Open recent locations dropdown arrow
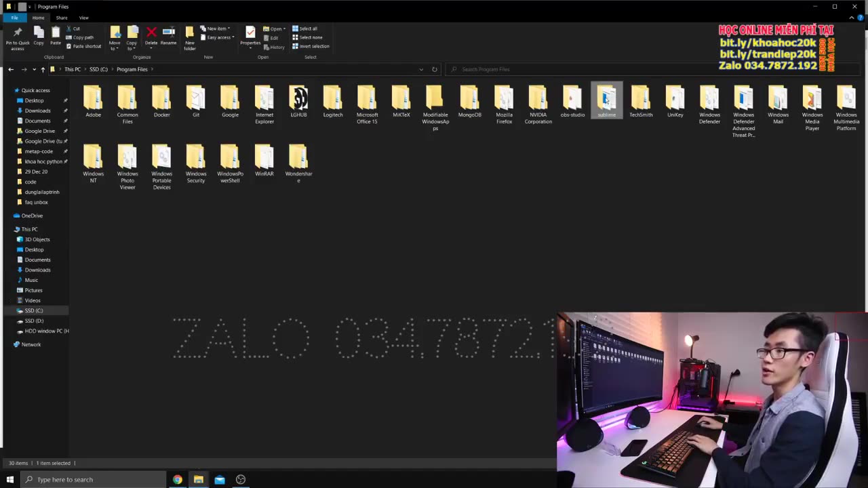868x488 pixels. (x=34, y=69)
